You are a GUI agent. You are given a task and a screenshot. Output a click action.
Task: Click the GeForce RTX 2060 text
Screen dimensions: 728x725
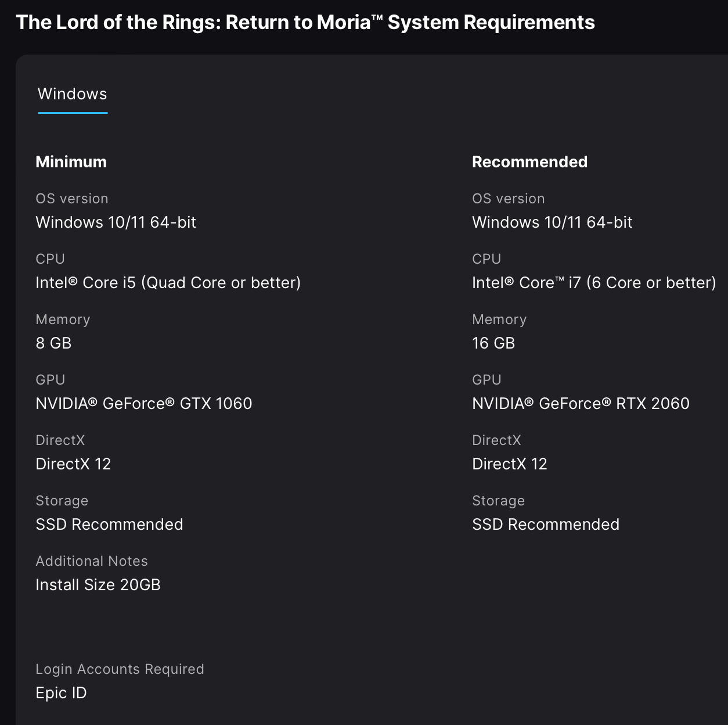click(x=581, y=404)
